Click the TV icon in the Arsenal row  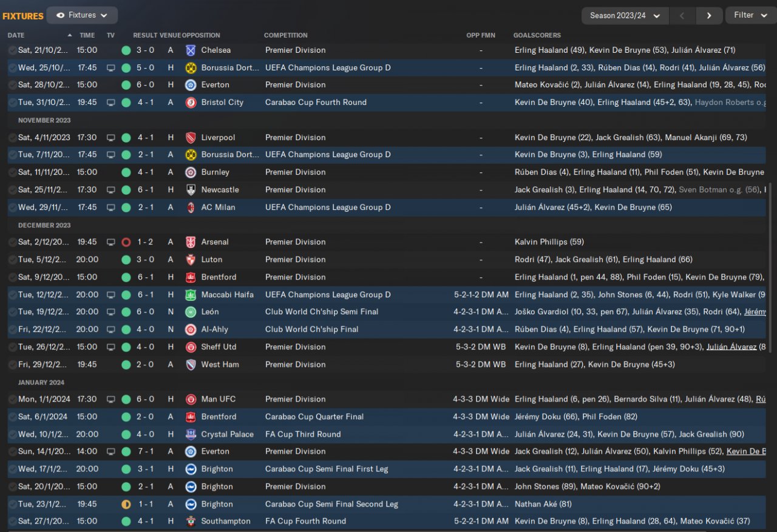click(x=110, y=242)
